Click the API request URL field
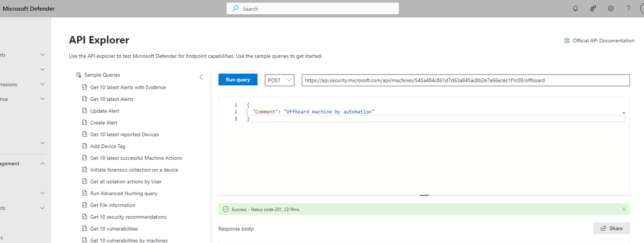The image size is (644, 243). 465,80
